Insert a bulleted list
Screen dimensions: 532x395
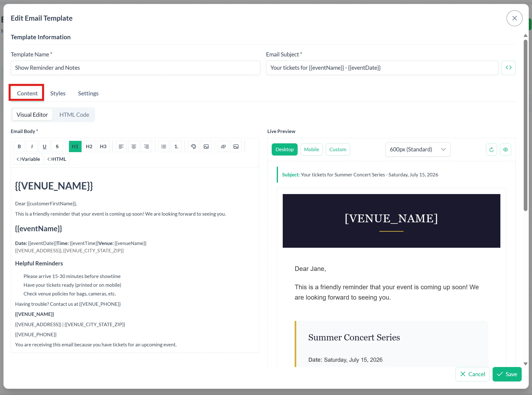[164, 147]
